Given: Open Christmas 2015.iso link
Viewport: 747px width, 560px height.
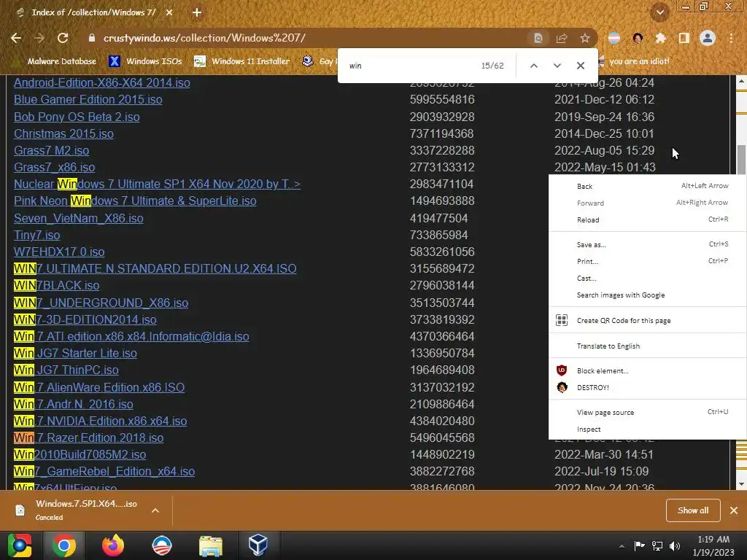Looking at the screenshot, I should pos(64,133).
